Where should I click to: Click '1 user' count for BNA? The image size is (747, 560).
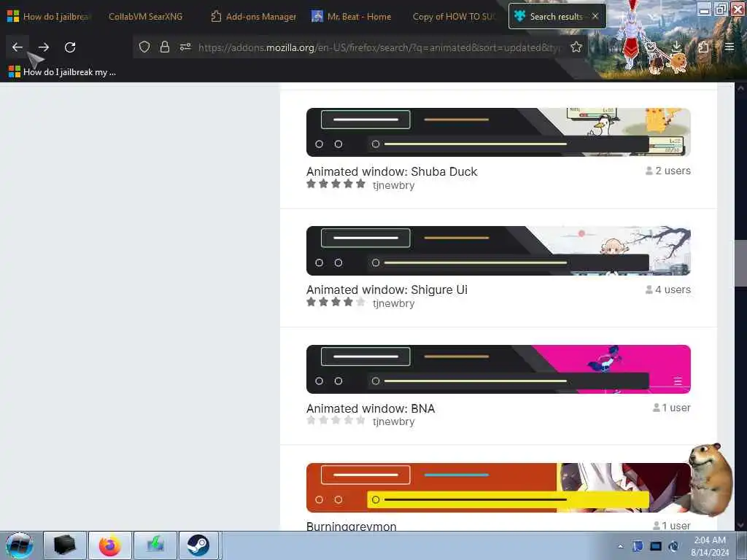click(671, 408)
